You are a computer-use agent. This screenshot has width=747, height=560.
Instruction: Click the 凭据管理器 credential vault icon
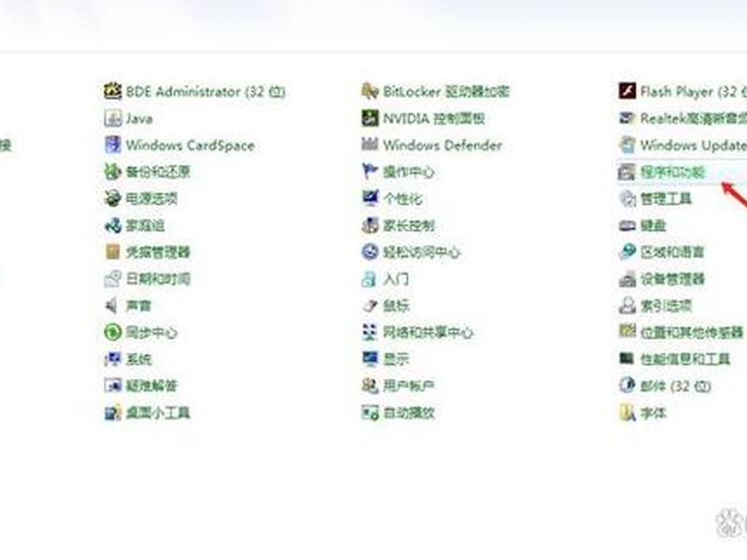coord(112,251)
